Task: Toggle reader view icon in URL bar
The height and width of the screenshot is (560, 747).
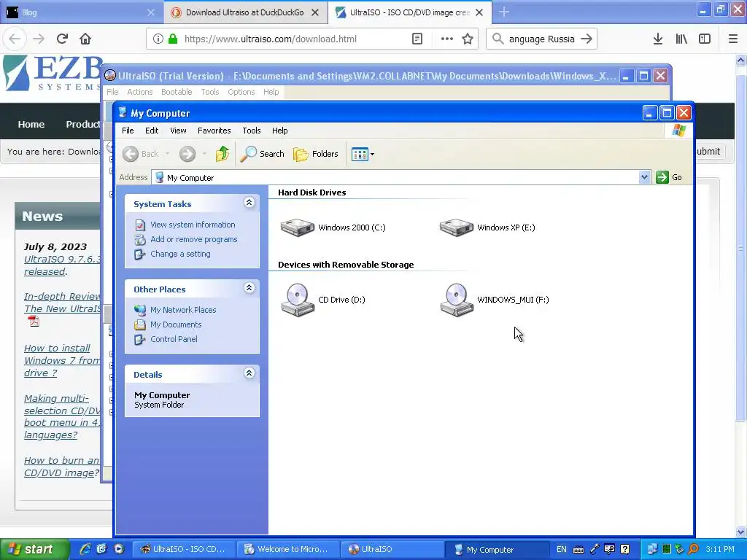Action: [x=417, y=39]
